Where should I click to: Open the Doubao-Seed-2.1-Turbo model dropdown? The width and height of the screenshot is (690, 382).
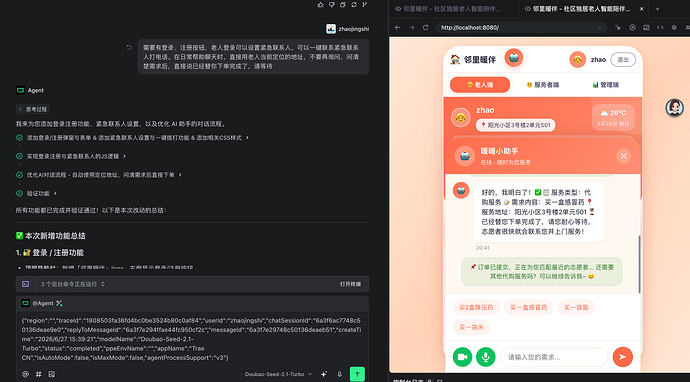(x=278, y=374)
